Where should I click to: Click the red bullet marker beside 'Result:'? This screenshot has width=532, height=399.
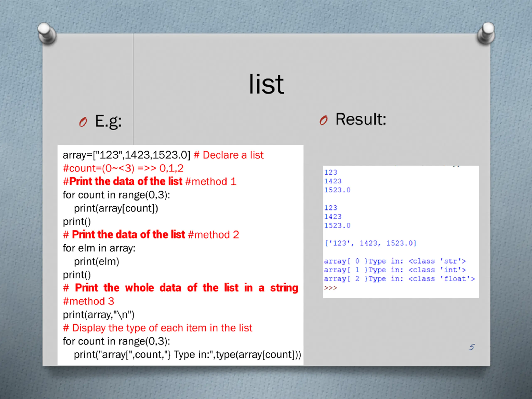pos(324,120)
